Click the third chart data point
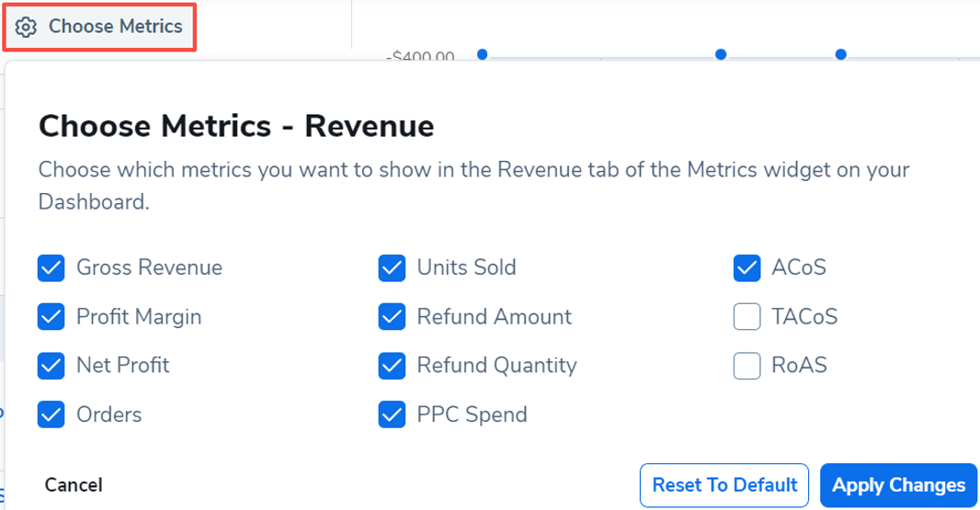The width and height of the screenshot is (980, 510). coord(840,55)
